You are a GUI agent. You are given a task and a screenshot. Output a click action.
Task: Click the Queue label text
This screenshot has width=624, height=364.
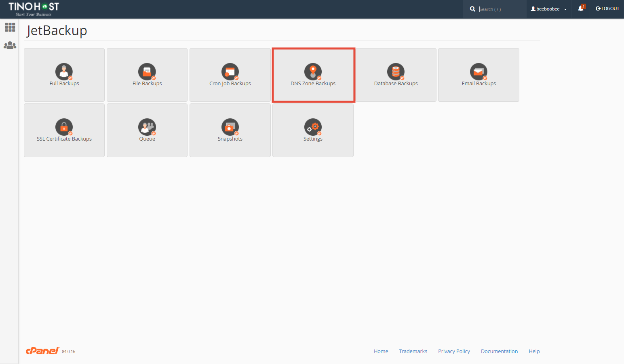click(x=147, y=139)
